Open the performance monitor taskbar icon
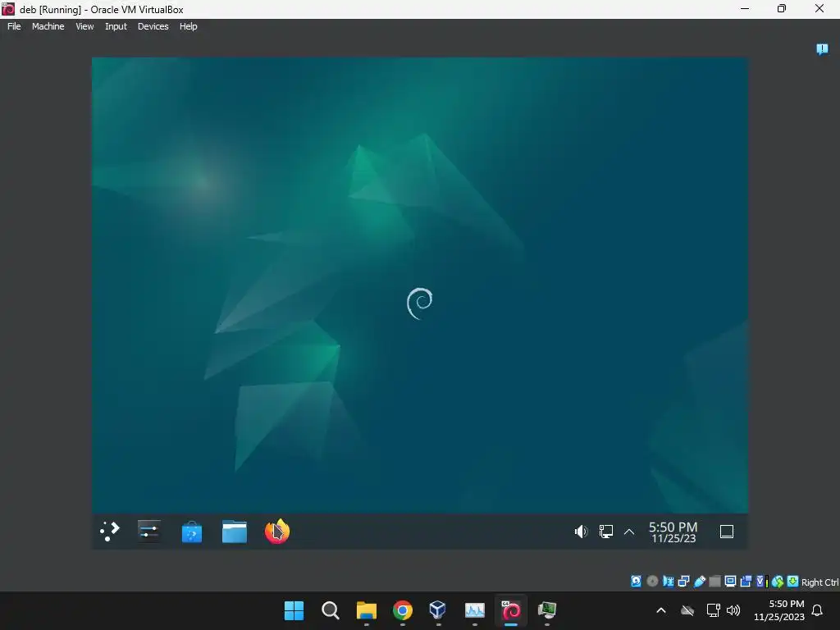 tap(475, 610)
